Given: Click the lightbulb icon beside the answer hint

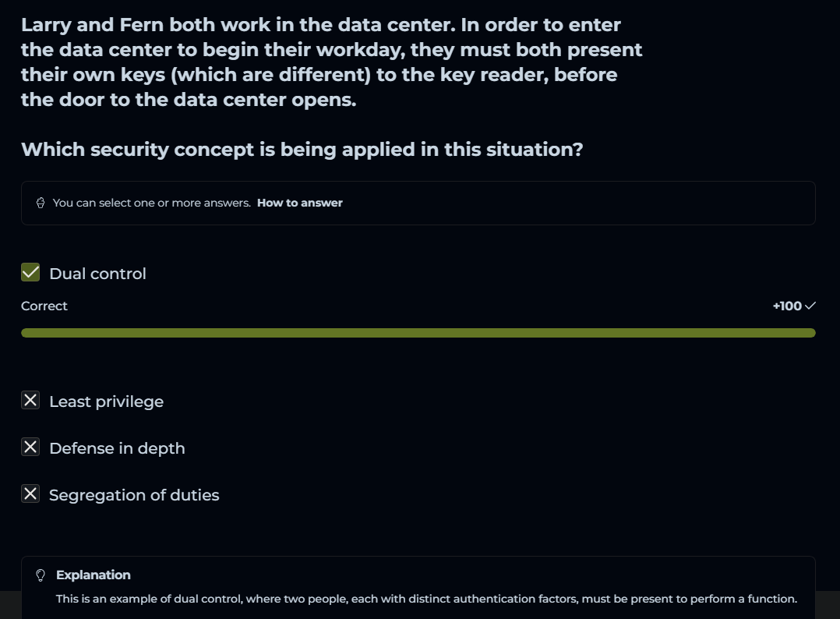Looking at the screenshot, I should point(41,203).
